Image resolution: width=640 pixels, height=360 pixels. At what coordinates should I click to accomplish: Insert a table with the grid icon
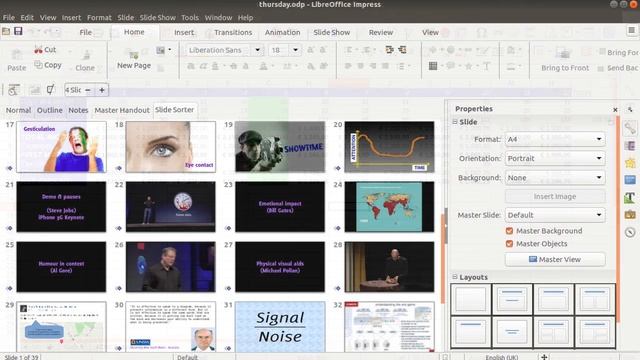pos(433,65)
